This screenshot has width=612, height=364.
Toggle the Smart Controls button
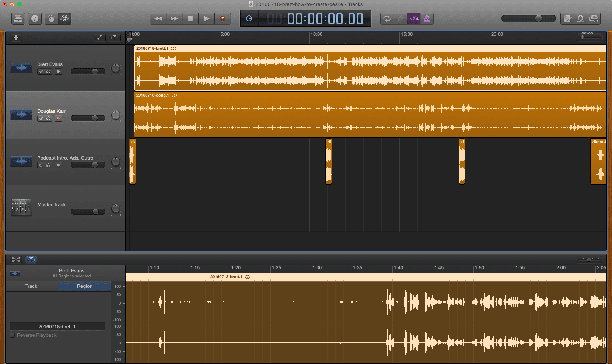click(51, 18)
